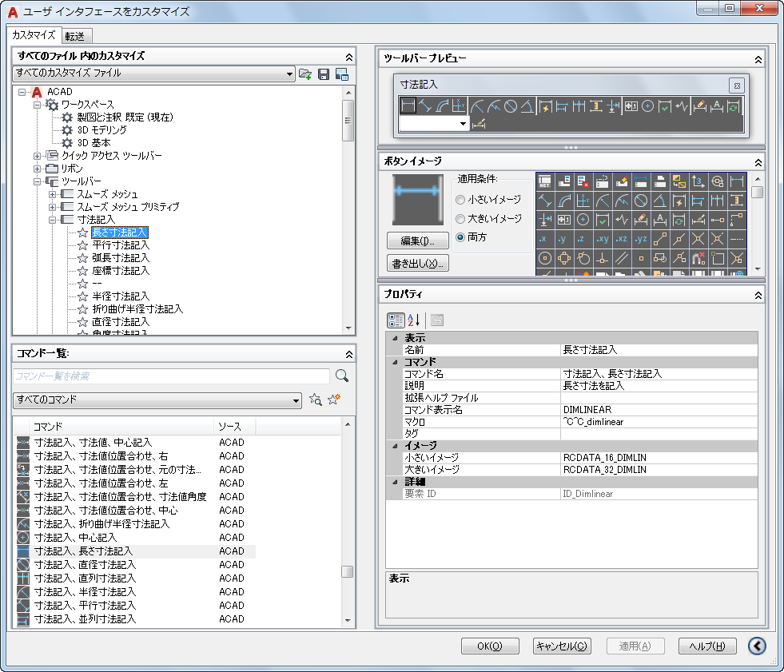Open dimension style combo in toolbar preview
The height and width of the screenshot is (672, 784).
[x=434, y=124]
